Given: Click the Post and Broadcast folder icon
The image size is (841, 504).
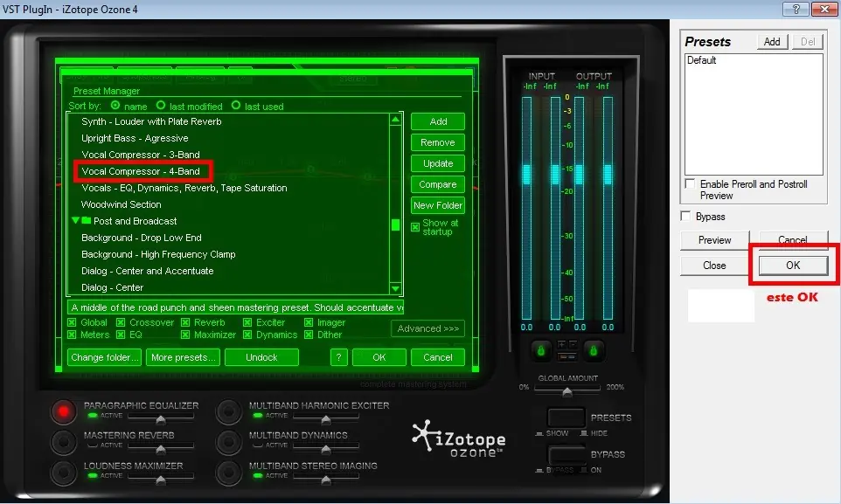Looking at the screenshot, I should click(x=86, y=220).
